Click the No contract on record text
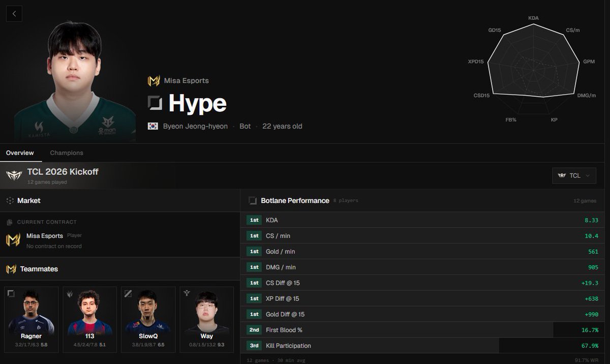The image size is (610, 364). [54, 246]
